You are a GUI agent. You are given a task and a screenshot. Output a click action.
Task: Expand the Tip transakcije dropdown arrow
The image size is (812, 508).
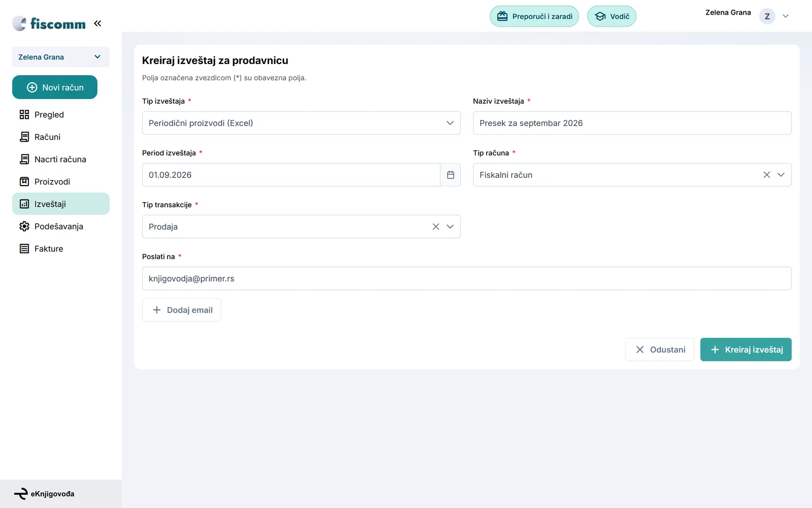tap(450, 227)
